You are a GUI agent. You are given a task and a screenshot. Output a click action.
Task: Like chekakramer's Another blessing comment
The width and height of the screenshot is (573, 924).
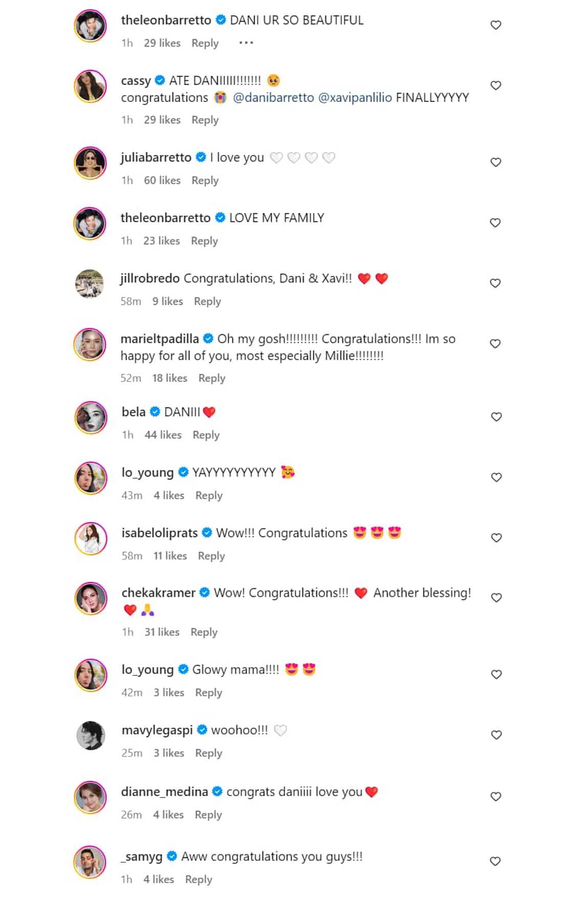pyautogui.click(x=496, y=597)
